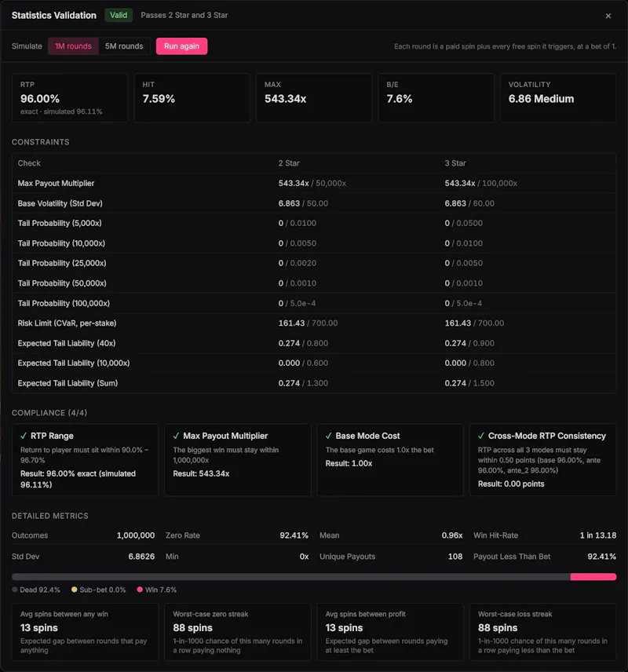This screenshot has width=628, height=672.
Task: Click the pink Win 7.6% legend dot
Action: click(x=140, y=590)
